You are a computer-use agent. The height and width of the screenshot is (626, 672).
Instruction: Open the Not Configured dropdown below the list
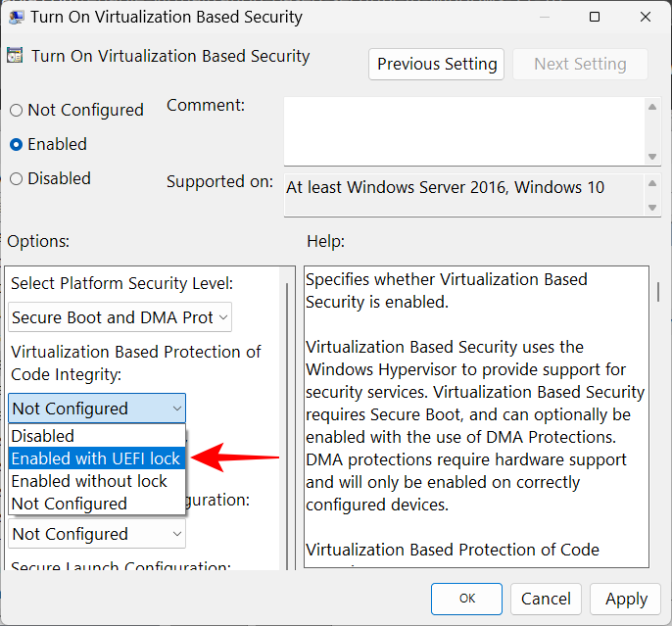coord(97,534)
